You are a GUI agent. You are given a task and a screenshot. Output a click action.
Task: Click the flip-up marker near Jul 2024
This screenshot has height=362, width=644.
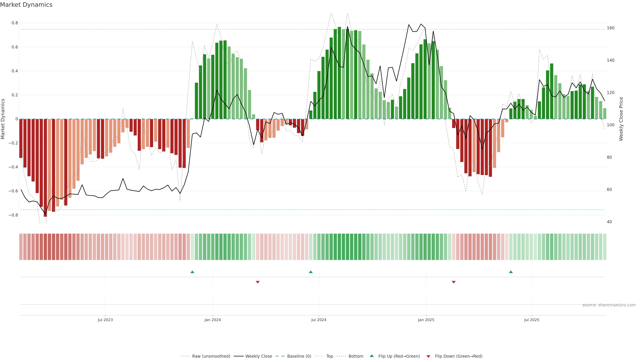(310, 272)
